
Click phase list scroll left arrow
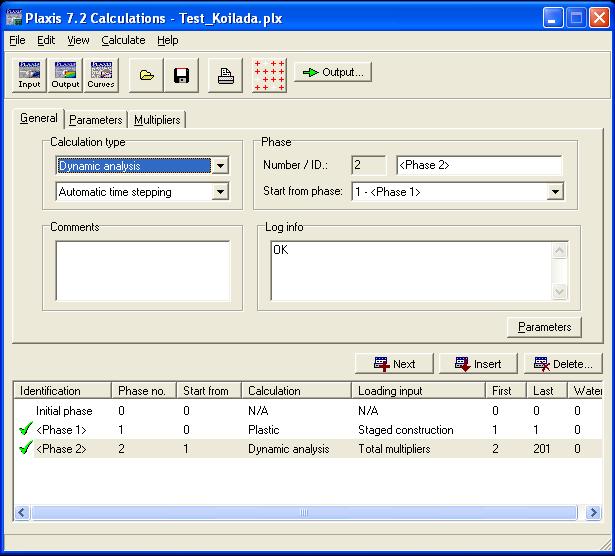tap(22, 512)
